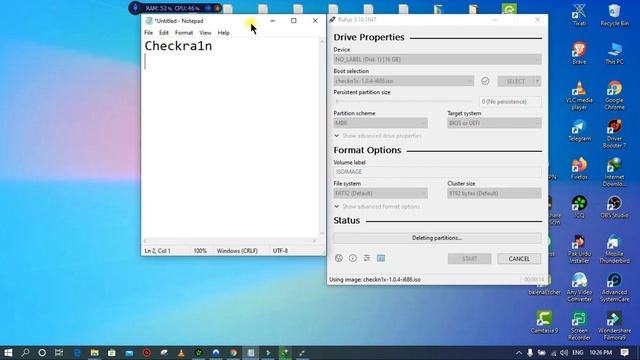Open taskbar search magnifier
The width and height of the screenshot is (640, 360).
click(x=25, y=353)
